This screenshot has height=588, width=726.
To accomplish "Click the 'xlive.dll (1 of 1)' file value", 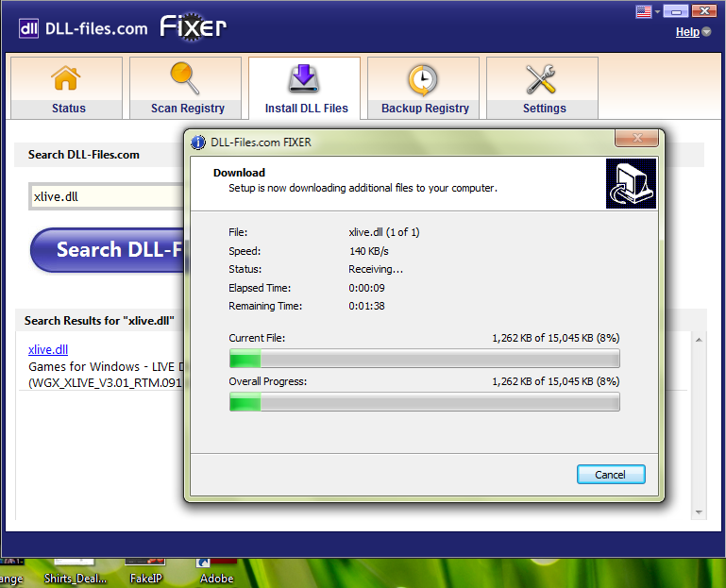I will (x=384, y=232).
